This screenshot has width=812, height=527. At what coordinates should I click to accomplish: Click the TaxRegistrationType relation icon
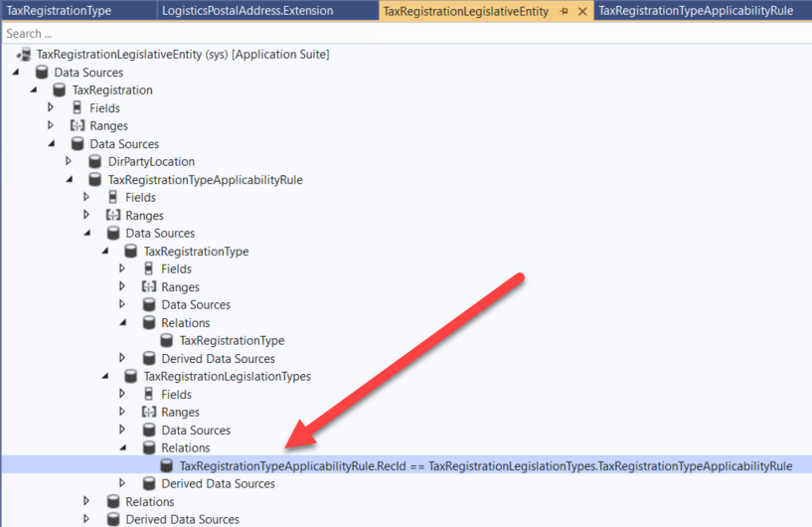coord(167,340)
